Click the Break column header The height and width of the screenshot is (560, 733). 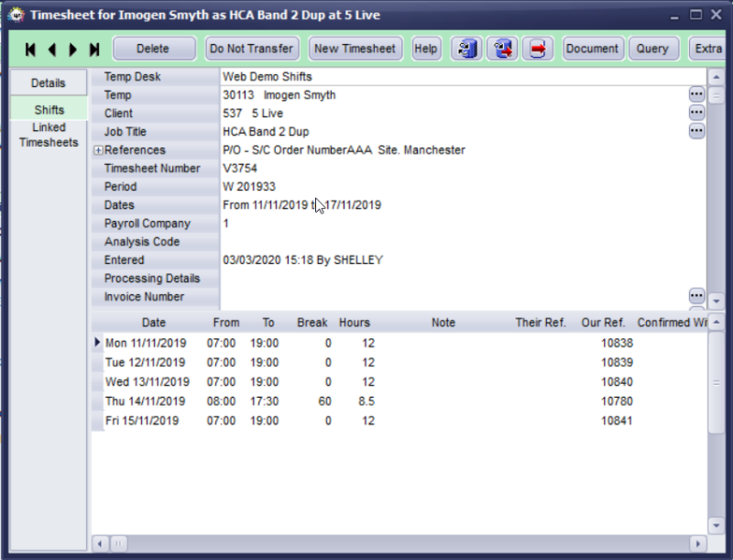coord(312,323)
